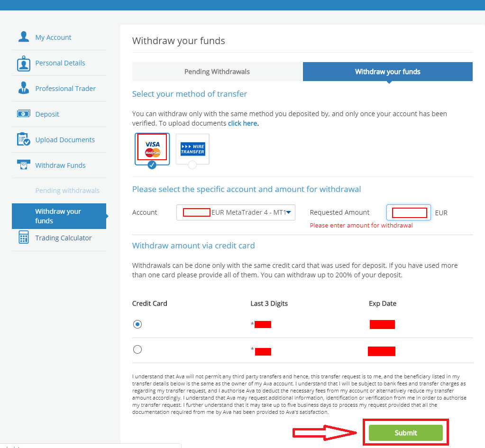Open Deposit using the card icon
This screenshot has width=485, height=448.
24,114
